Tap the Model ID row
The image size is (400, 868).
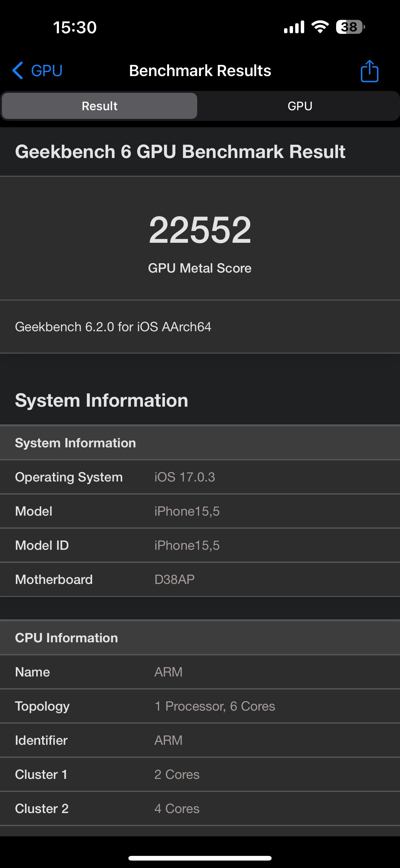click(x=200, y=545)
